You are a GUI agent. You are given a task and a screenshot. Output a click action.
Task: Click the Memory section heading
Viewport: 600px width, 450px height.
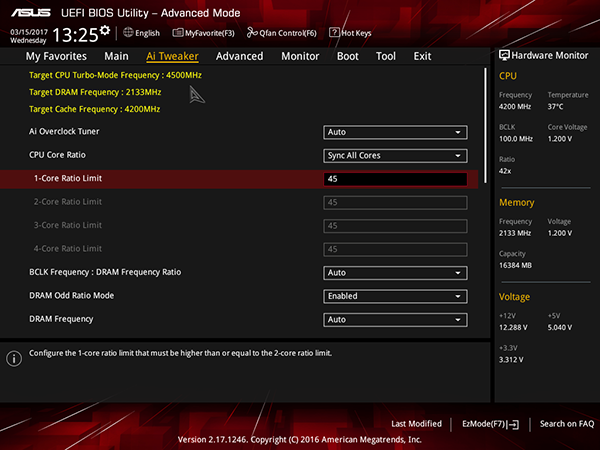517,203
